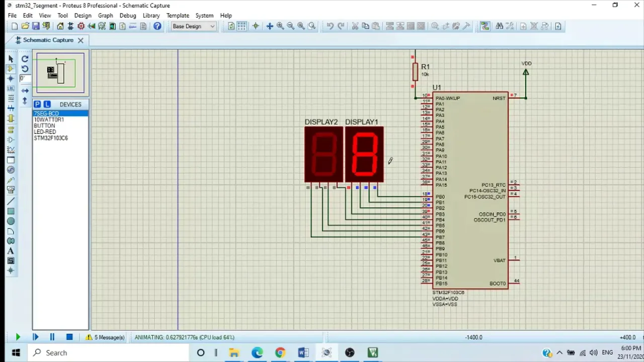Redraw the display with the refresh icon
Viewport: 644px width, 362px height.
(x=231, y=26)
